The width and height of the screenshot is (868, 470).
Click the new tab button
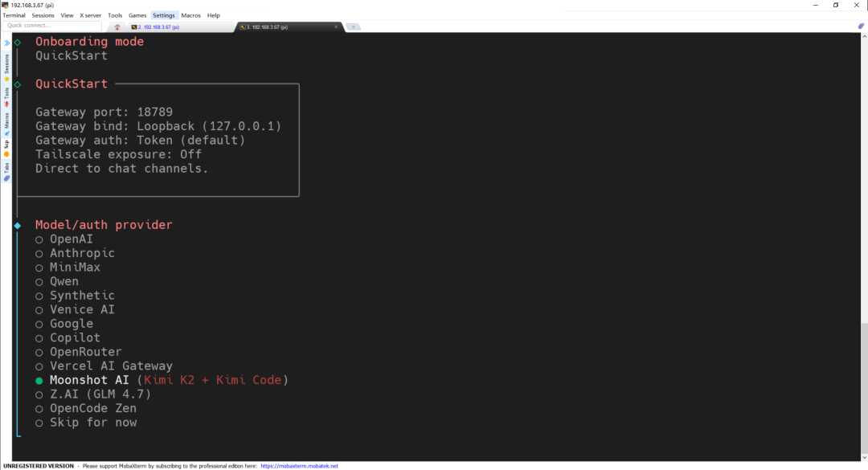(353, 27)
